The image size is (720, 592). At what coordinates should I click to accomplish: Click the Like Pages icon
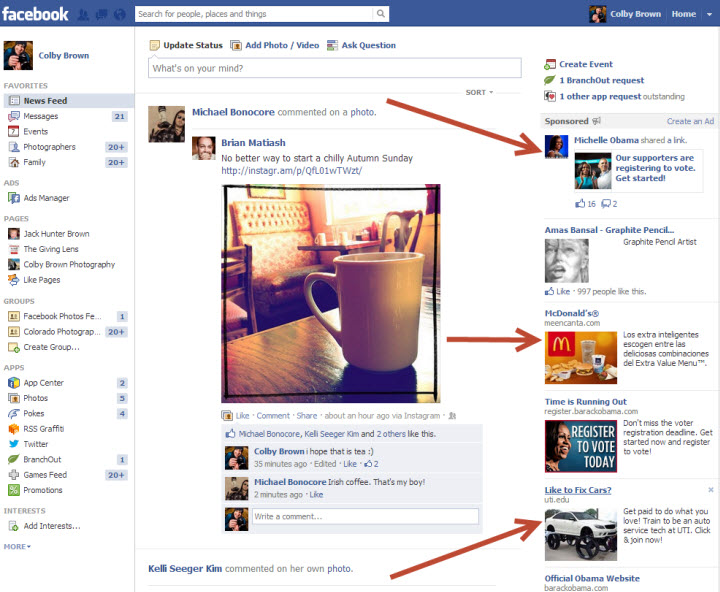point(14,280)
